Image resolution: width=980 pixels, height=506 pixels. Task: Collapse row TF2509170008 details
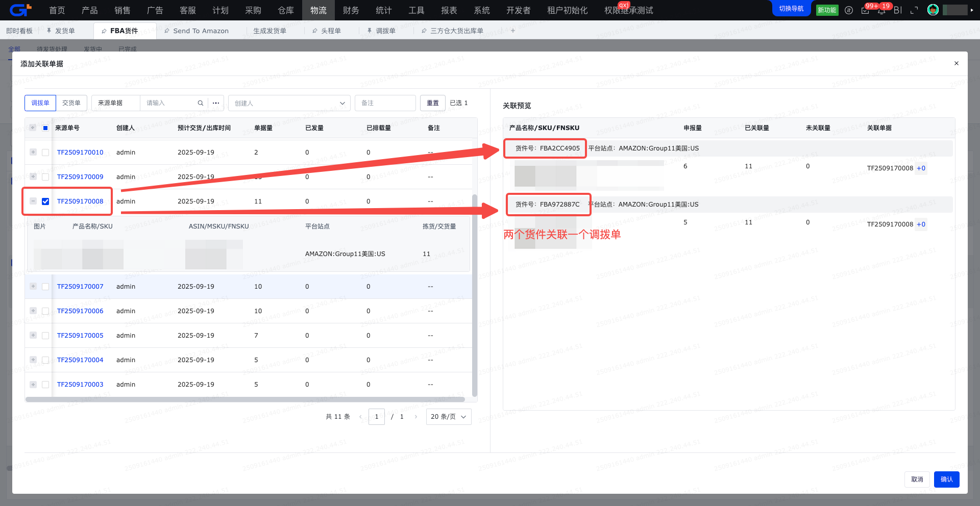(x=33, y=201)
